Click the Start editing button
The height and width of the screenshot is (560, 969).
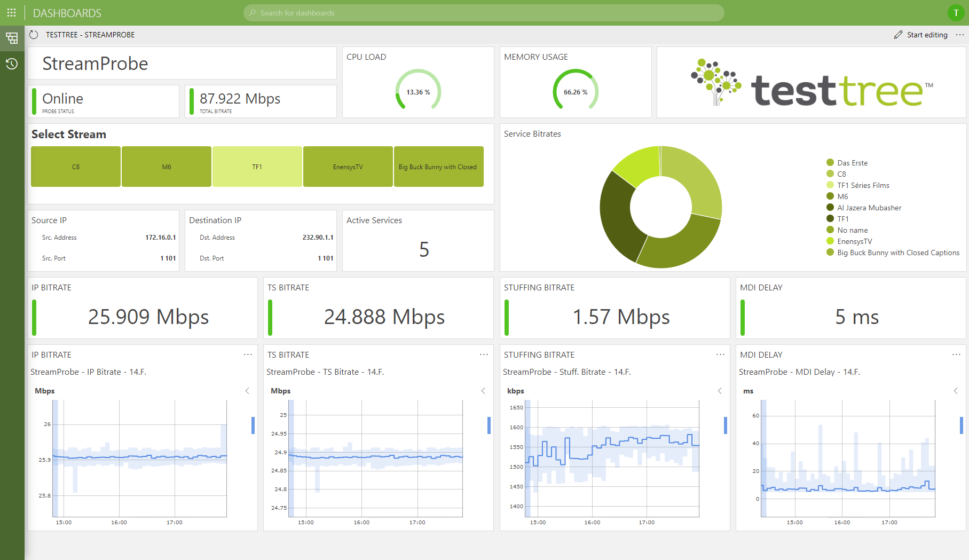(x=921, y=35)
